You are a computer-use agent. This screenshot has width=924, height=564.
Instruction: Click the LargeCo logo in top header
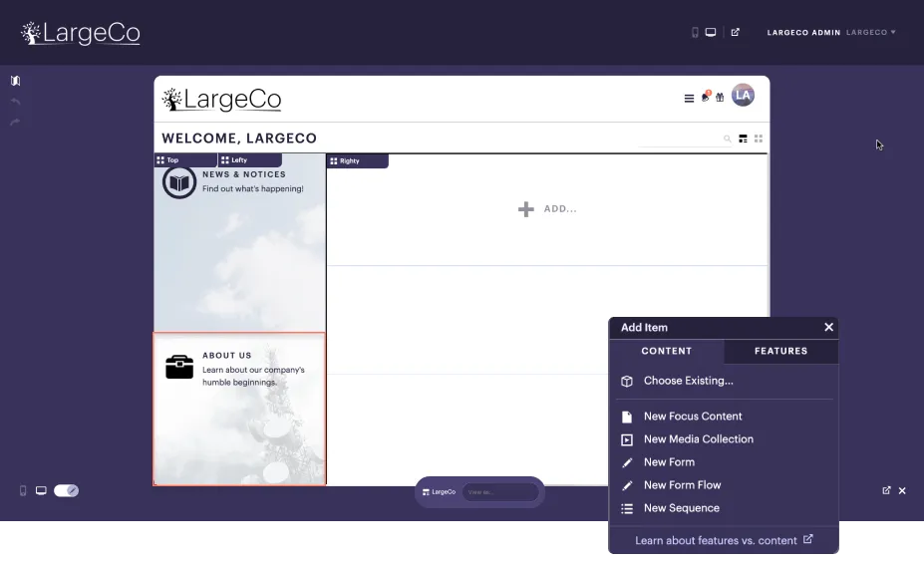pos(81,33)
